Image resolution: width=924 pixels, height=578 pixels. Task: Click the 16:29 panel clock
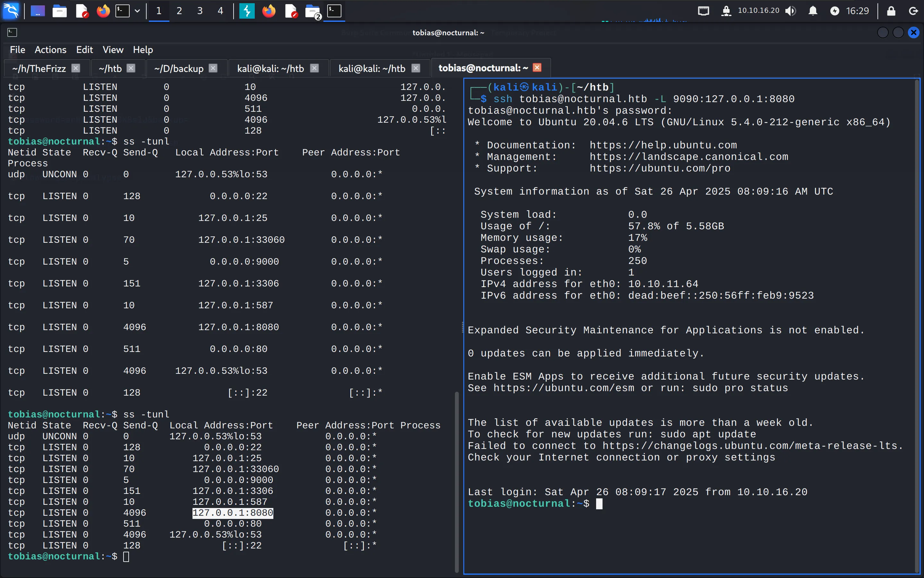pos(857,11)
